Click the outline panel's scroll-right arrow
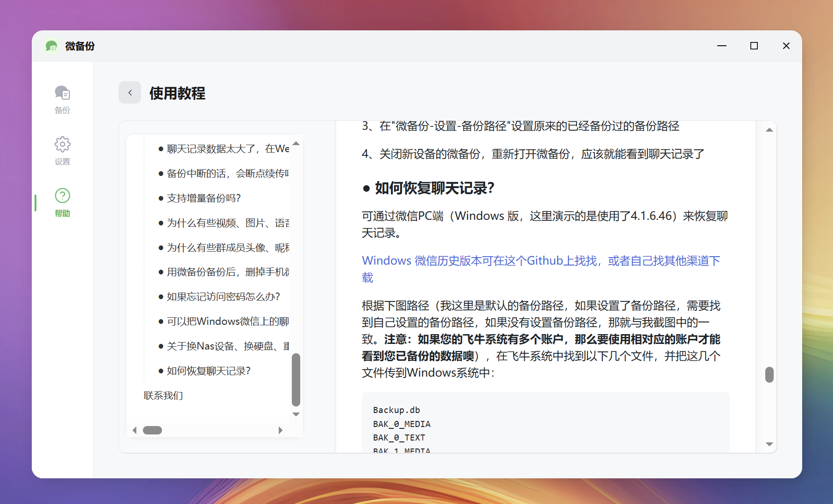833x504 pixels. click(281, 430)
